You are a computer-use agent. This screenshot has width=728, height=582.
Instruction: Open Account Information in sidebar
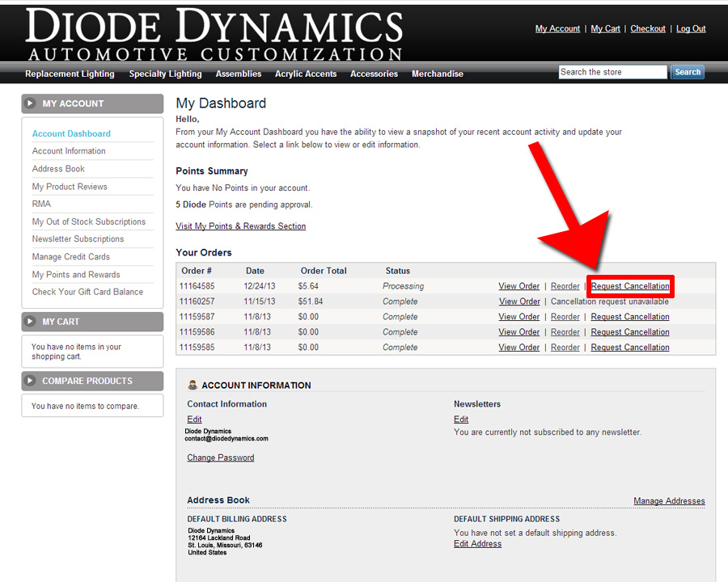pos(69,151)
